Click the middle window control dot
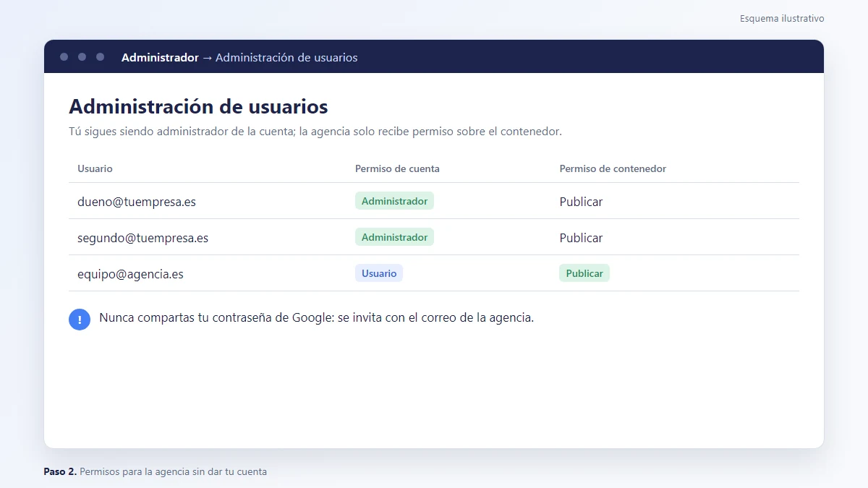Screen dimensions: 868x488 pyautogui.click(x=82, y=56)
